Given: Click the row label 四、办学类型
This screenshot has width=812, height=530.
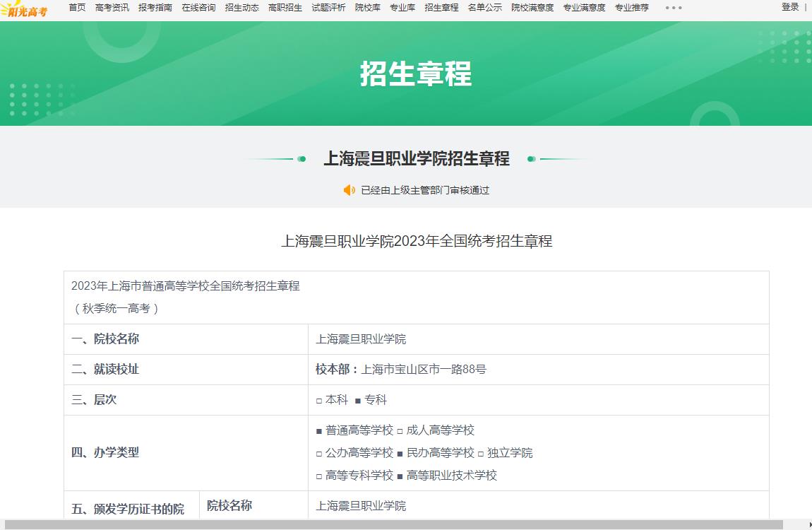Looking at the screenshot, I should pyautogui.click(x=105, y=452).
